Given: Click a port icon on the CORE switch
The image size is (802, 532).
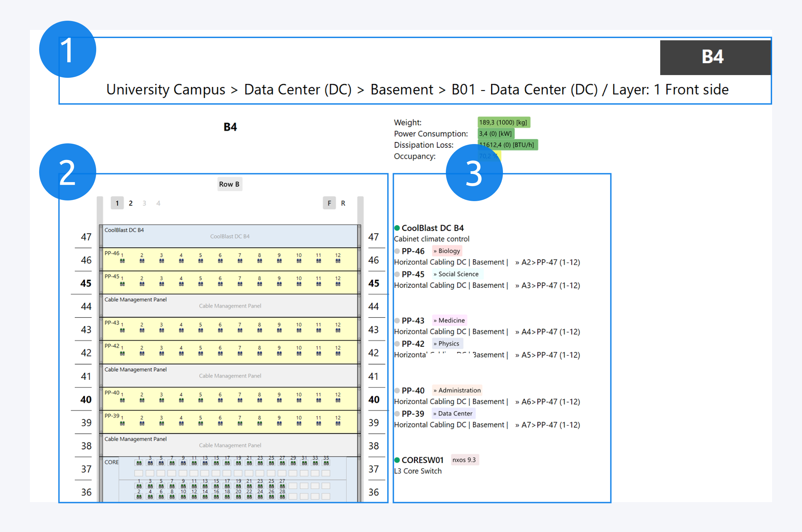Looking at the screenshot, I should pos(139,463).
